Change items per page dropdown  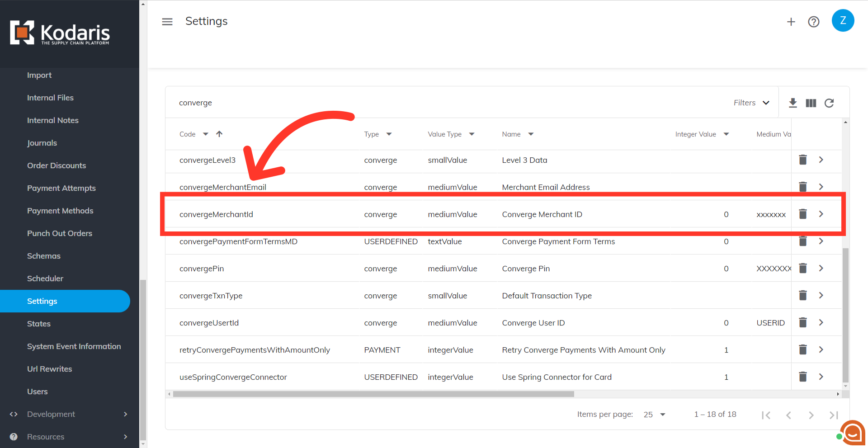(655, 415)
